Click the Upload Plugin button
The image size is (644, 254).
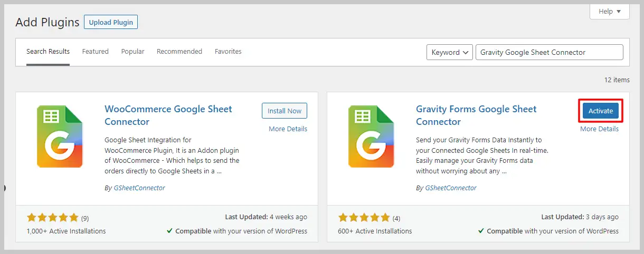click(111, 23)
